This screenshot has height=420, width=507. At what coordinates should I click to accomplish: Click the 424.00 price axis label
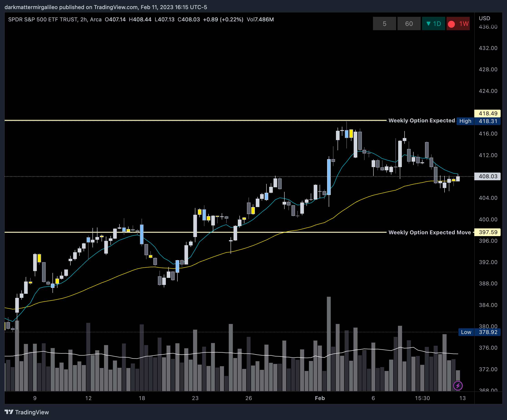click(x=488, y=91)
